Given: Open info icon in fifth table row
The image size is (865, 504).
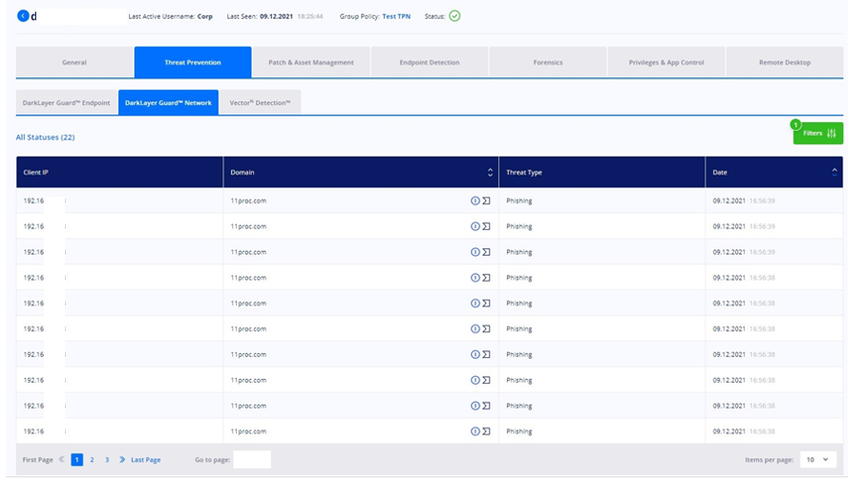Looking at the screenshot, I should pyautogui.click(x=475, y=304).
